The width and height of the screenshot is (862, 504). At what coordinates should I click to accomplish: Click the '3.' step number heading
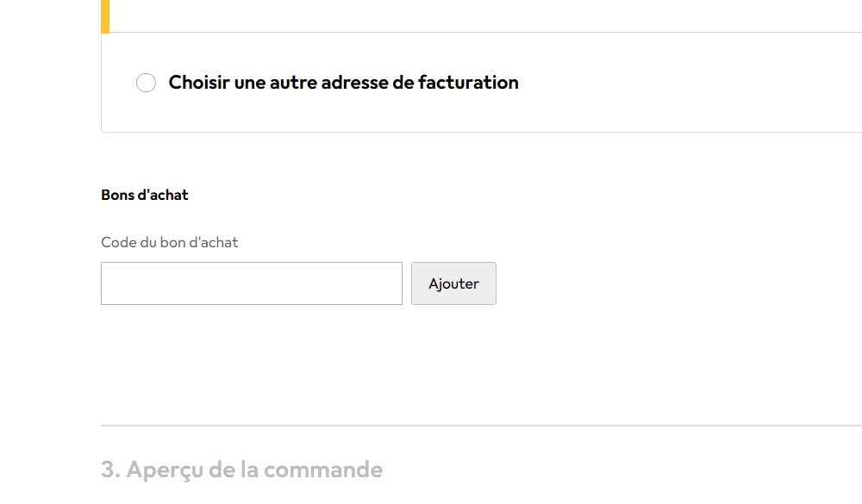110,469
